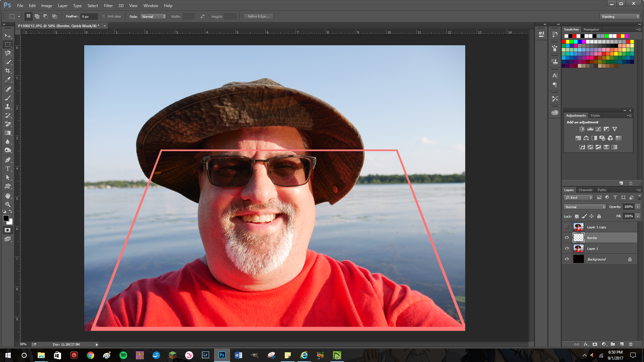Select the Custom Shape tool
This screenshot has height=362, width=644.
click(x=8, y=186)
